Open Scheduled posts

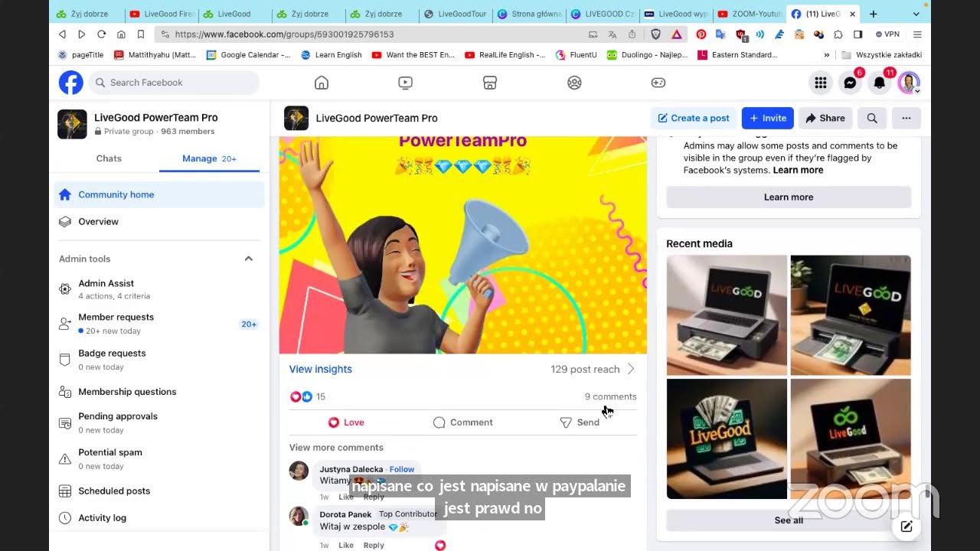(x=159, y=491)
